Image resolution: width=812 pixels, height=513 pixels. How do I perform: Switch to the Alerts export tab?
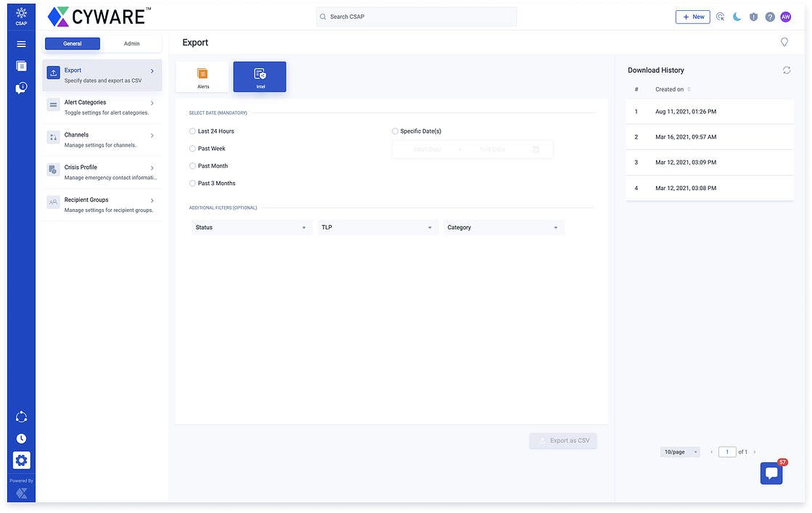[202, 77]
